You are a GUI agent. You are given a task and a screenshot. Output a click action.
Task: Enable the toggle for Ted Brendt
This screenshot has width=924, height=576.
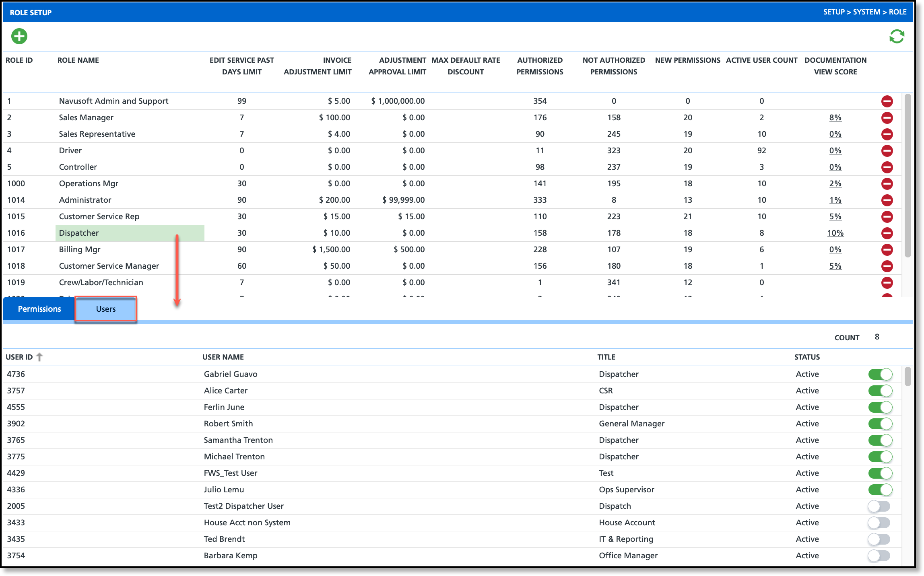pyautogui.click(x=879, y=539)
